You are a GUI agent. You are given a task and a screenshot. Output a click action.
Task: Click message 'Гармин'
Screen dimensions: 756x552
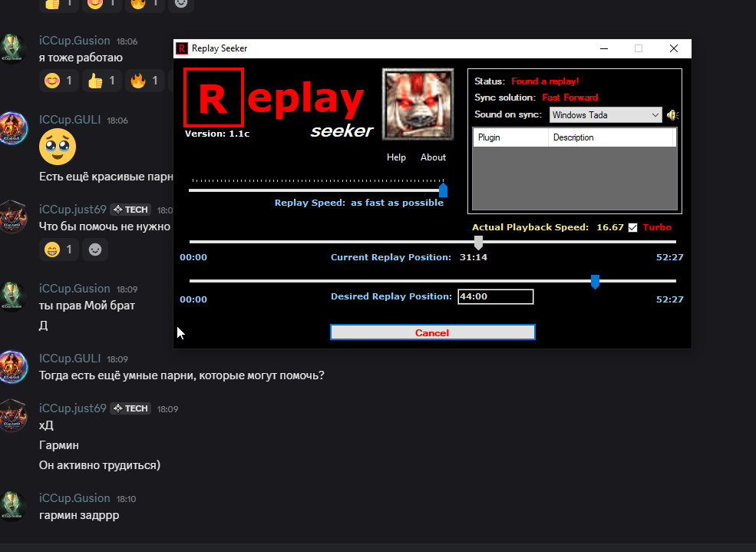pos(59,445)
